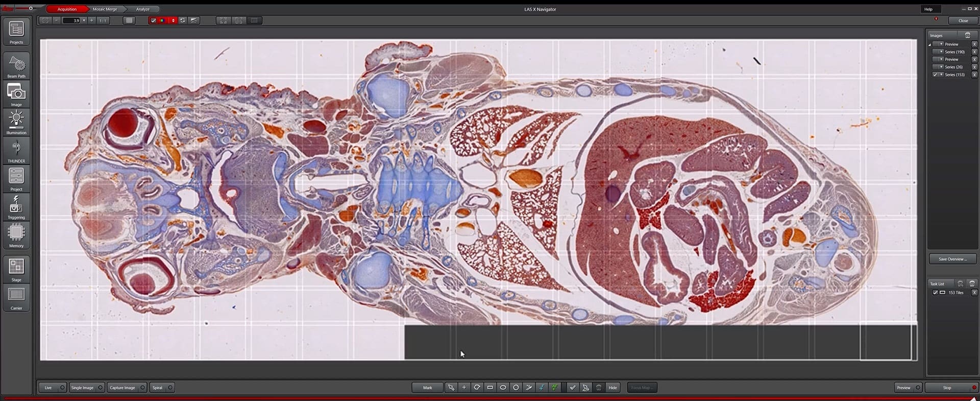Pick the magic wand tool
Viewport: 980px width, 401px height.
pos(529,388)
